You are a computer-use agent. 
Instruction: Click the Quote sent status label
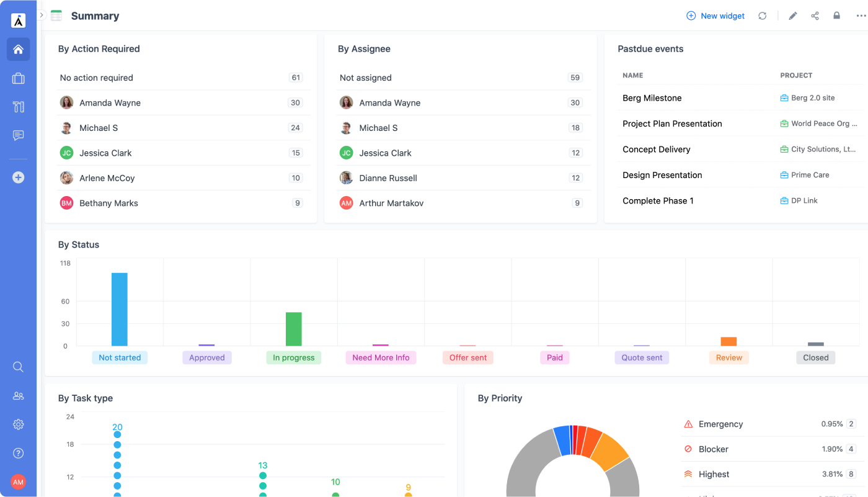pos(642,357)
